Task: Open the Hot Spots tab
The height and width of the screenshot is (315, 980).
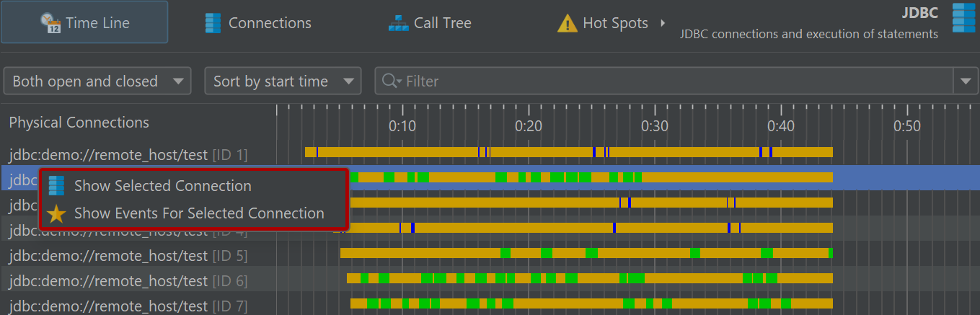Action: pos(612,23)
